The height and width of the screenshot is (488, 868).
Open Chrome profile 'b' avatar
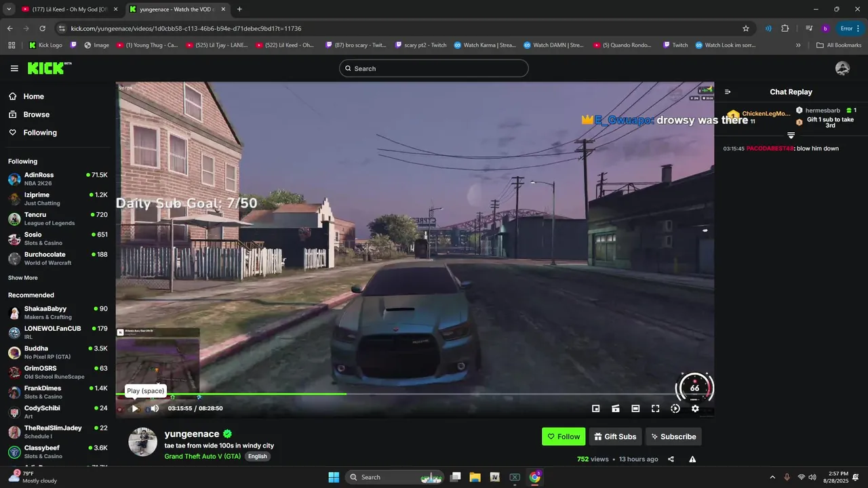[825, 28]
